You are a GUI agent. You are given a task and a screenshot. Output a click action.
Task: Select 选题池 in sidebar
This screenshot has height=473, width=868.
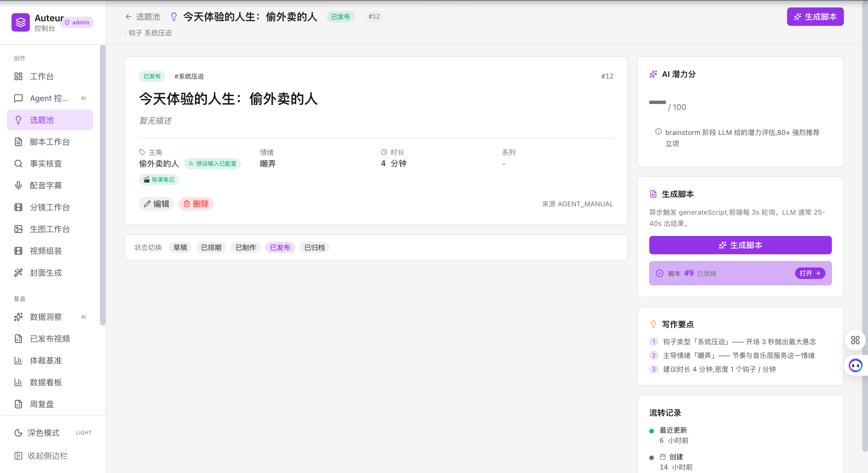point(50,120)
